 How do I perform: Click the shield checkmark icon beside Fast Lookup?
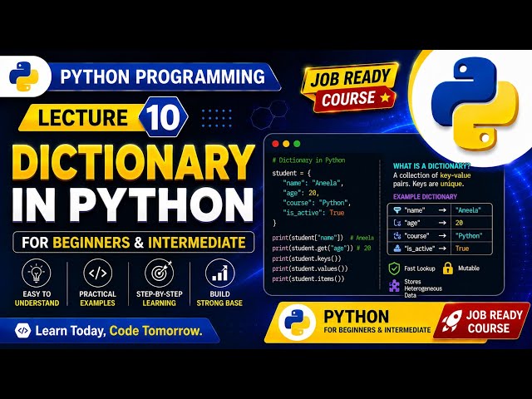[394, 268]
